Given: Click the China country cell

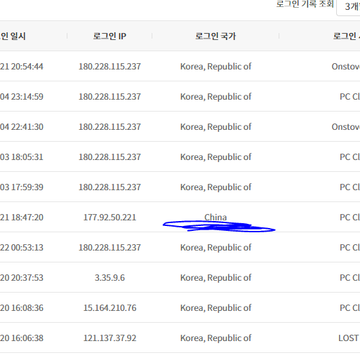Looking at the screenshot, I should click(215, 217).
